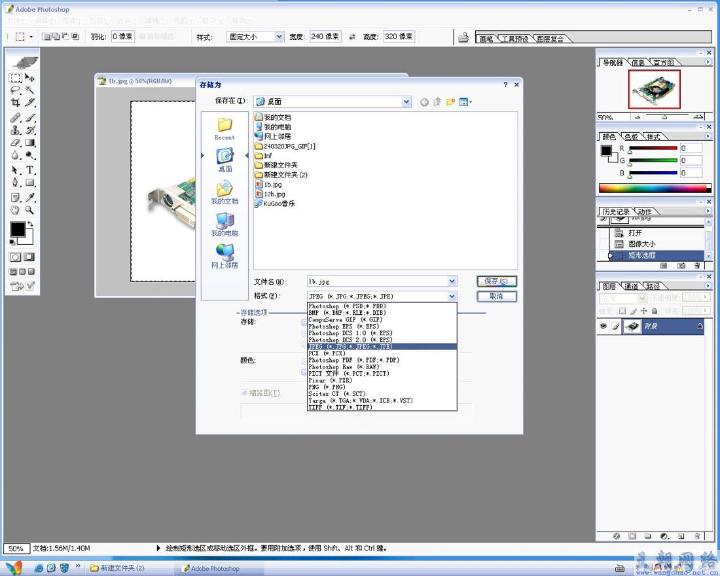Image resolution: width=720 pixels, height=576 pixels.
Task: Select the Clone Stamp tool
Action: [x=16, y=130]
